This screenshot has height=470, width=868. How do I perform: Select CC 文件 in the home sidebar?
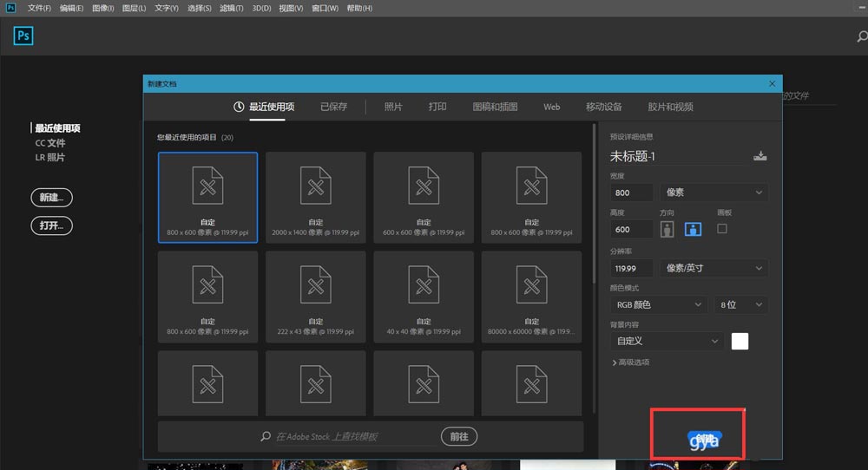click(50, 143)
